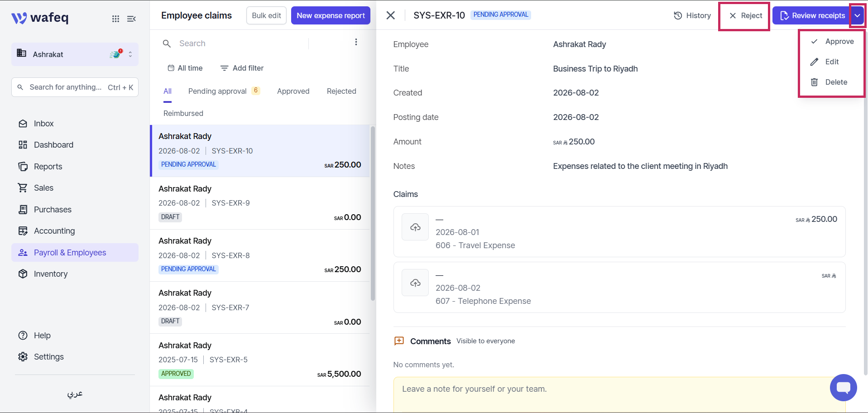The image size is (868, 413).
Task: Choose Delete from the dropdown menu
Action: click(x=831, y=82)
